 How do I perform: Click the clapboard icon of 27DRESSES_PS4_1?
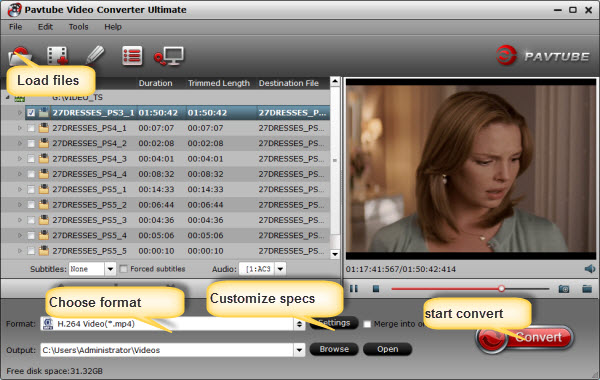coord(44,128)
